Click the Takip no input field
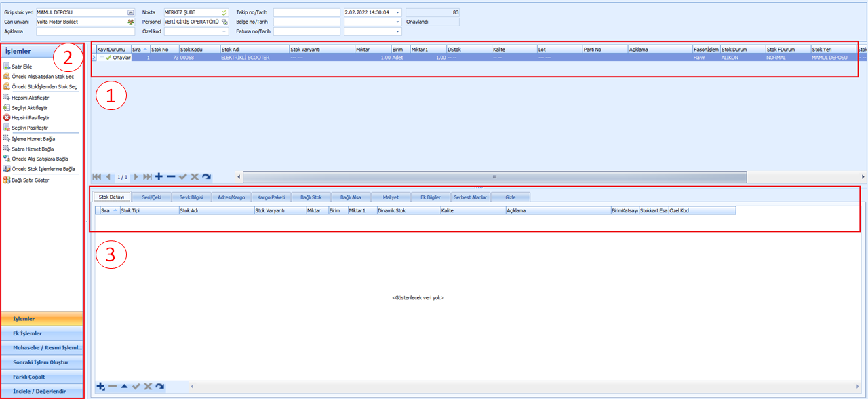868x399 pixels. point(307,12)
